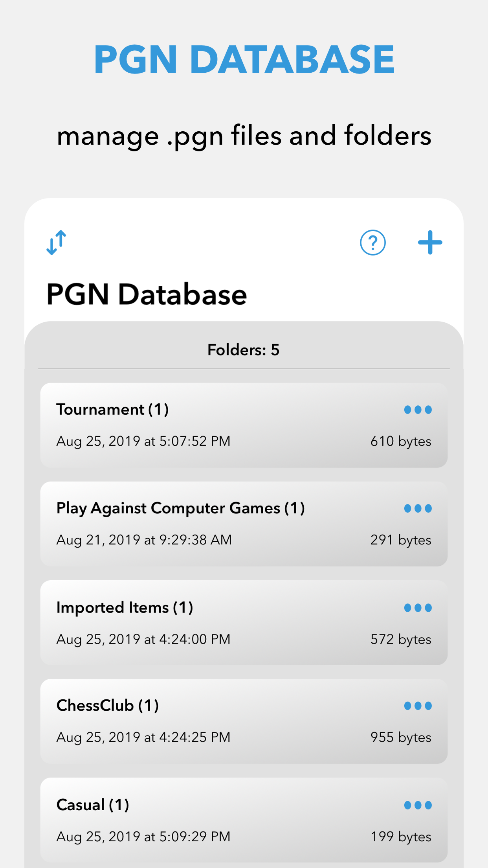Image resolution: width=488 pixels, height=868 pixels.
Task: Open Play Against Computer Games folder
Action: [x=180, y=508]
